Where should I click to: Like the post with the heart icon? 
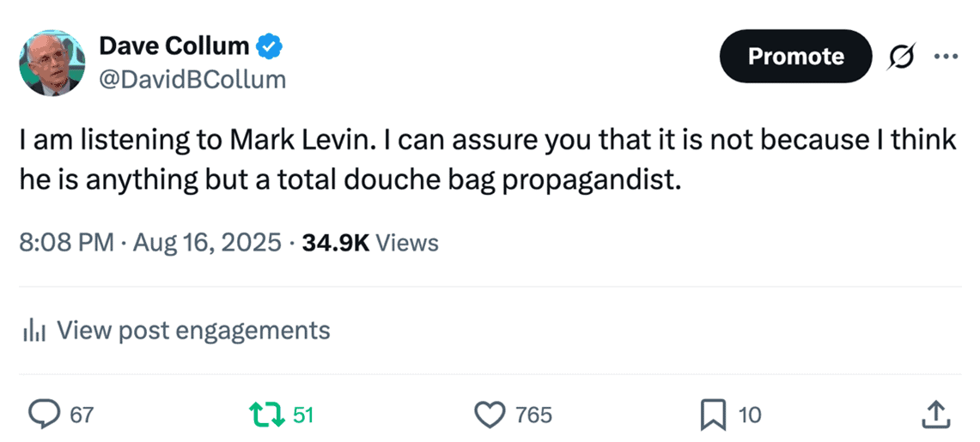pos(490,415)
